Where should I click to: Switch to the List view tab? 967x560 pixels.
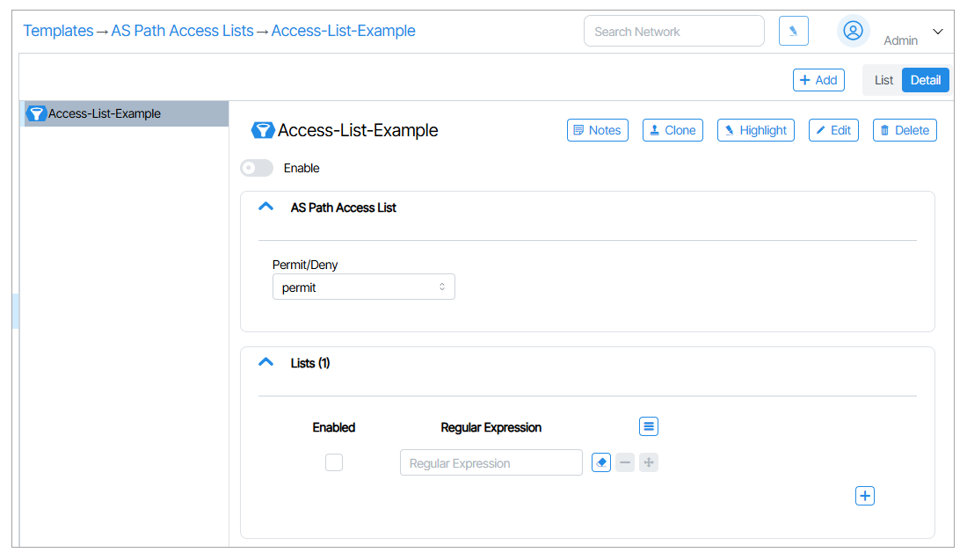point(883,80)
